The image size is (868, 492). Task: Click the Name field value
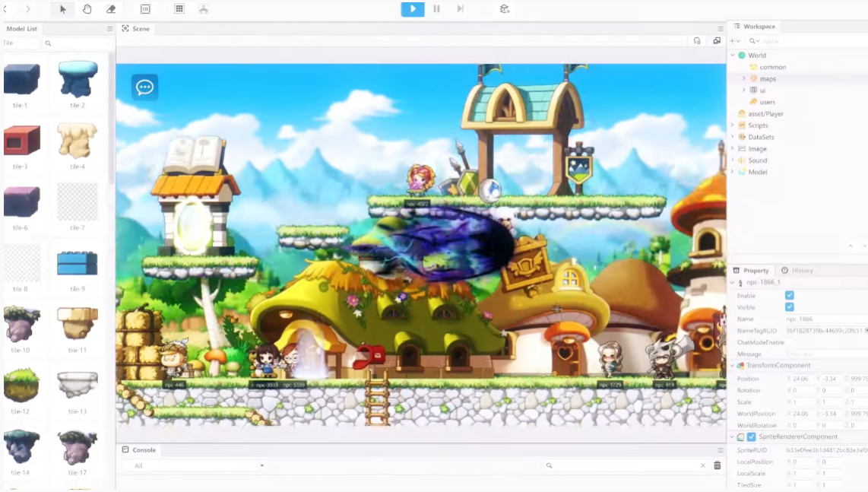coord(826,319)
